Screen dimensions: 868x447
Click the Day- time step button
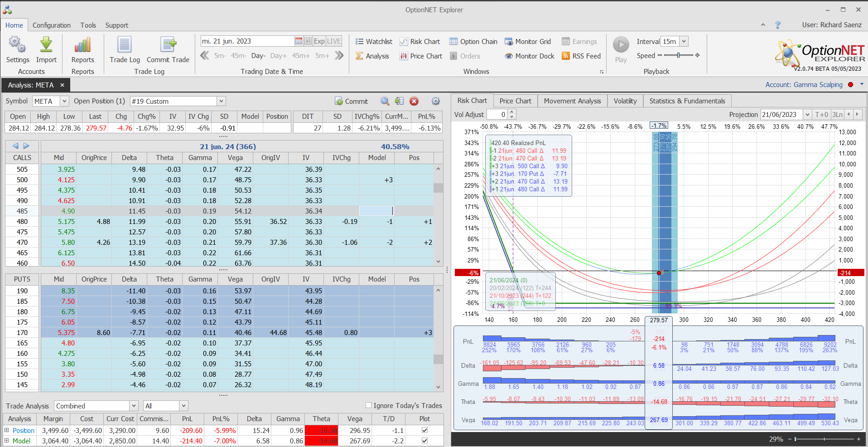coord(258,56)
